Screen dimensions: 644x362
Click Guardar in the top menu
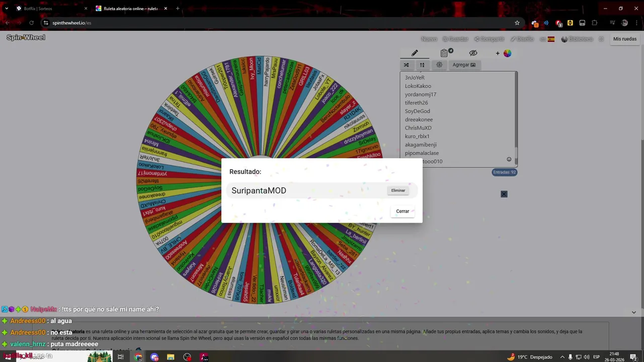point(455,39)
